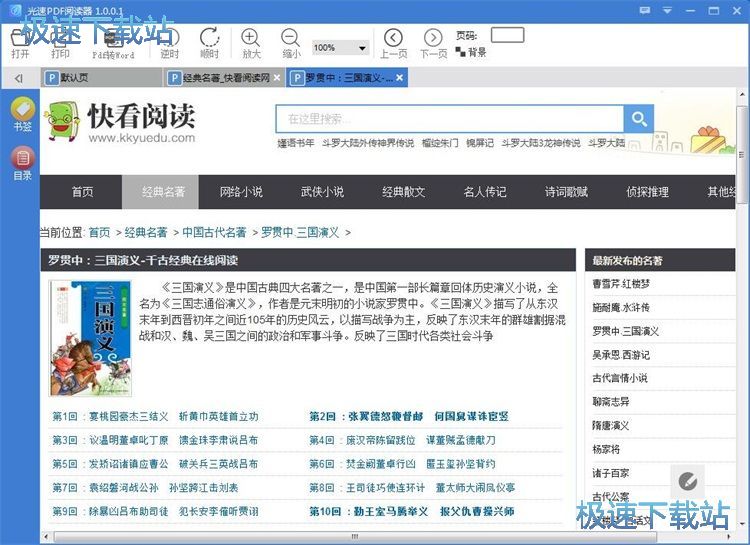Collapse the sidebar with left arrow

pos(18,78)
